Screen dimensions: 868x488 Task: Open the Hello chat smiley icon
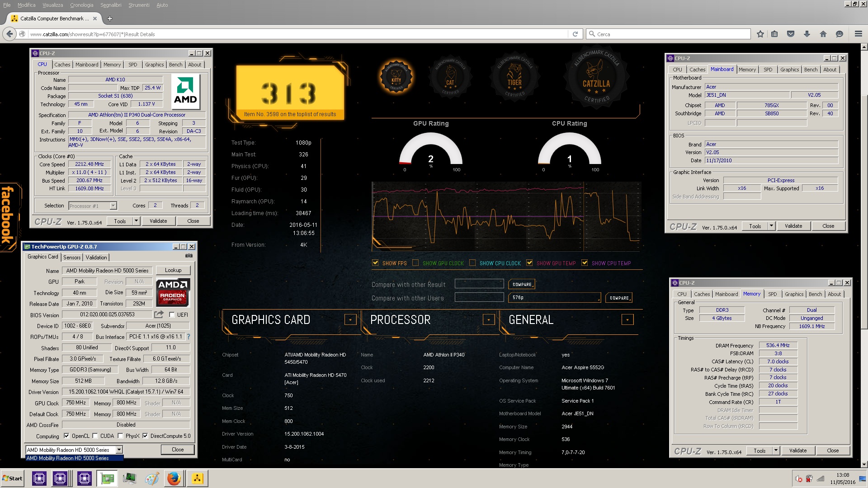pyautogui.click(x=840, y=34)
